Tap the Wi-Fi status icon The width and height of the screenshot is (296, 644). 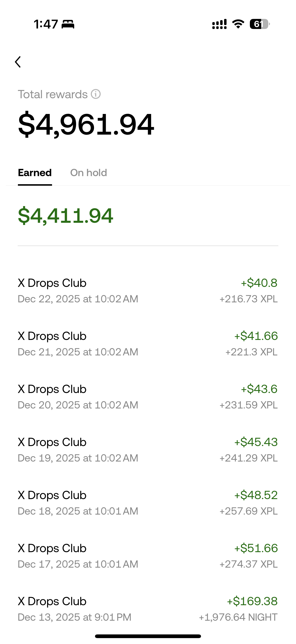[238, 24]
